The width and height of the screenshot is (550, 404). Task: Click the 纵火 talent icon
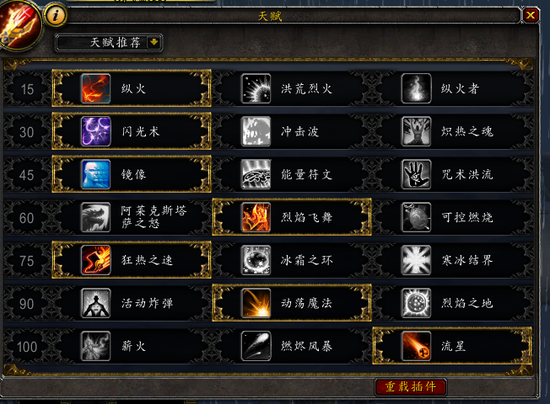click(x=96, y=88)
